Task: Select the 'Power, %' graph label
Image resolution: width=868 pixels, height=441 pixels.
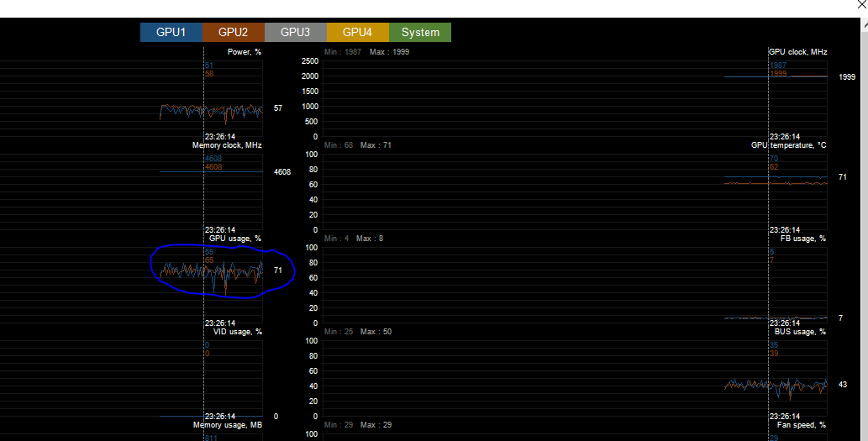Action: pos(245,52)
